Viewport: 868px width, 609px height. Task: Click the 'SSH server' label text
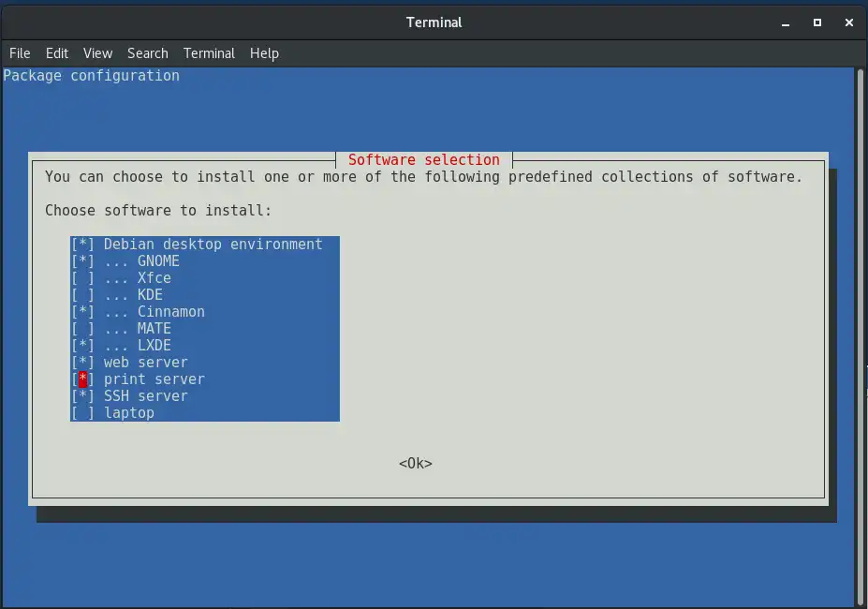[x=146, y=396]
